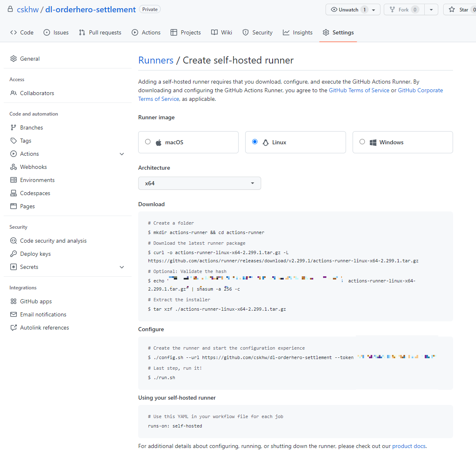Click the Code security and analysis icon
Screen dimensions: 476x473
coord(14,241)
